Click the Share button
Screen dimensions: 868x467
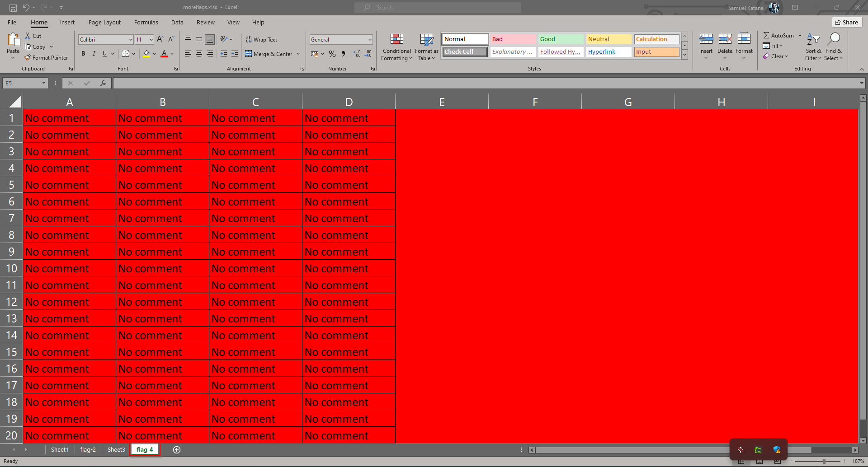pyautogui.click(x=847, y=23)
